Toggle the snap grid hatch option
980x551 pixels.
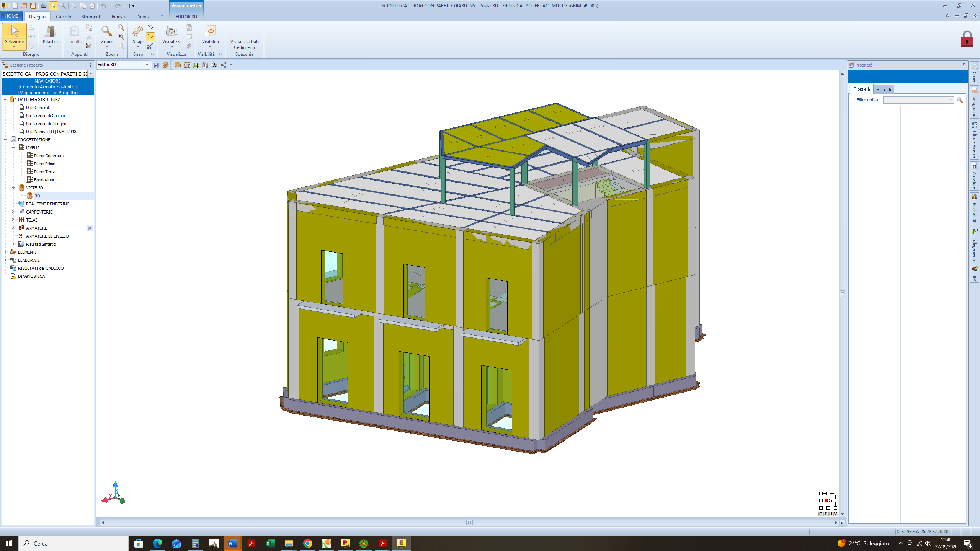coord(150,46)
